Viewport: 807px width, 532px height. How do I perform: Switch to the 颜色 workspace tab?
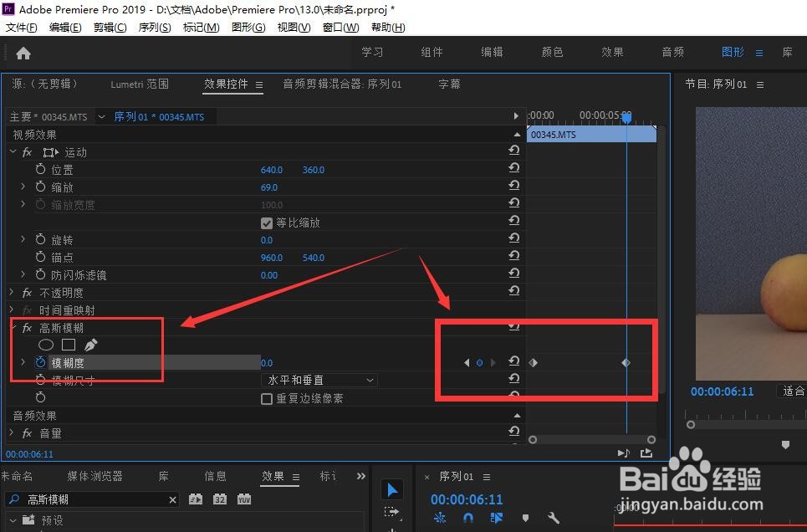click(551, 51)
